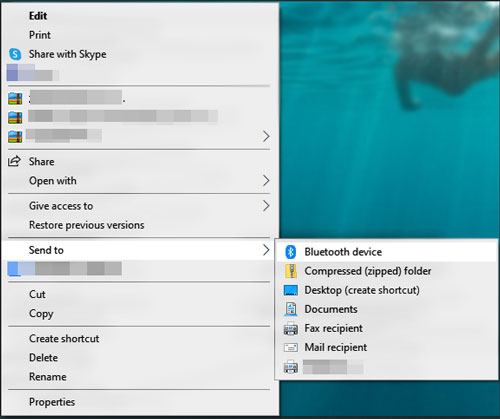This screenshot has width=500, height=419.
Task: Highlight the Send to entry
Action: (140, 250)
